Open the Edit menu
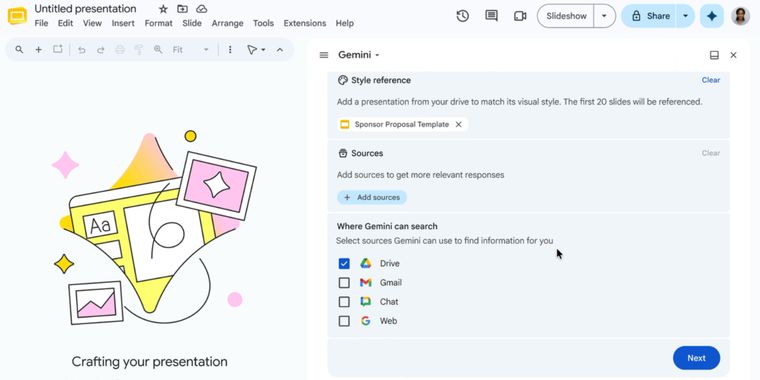The image size is (760, 380). (65, 23)
